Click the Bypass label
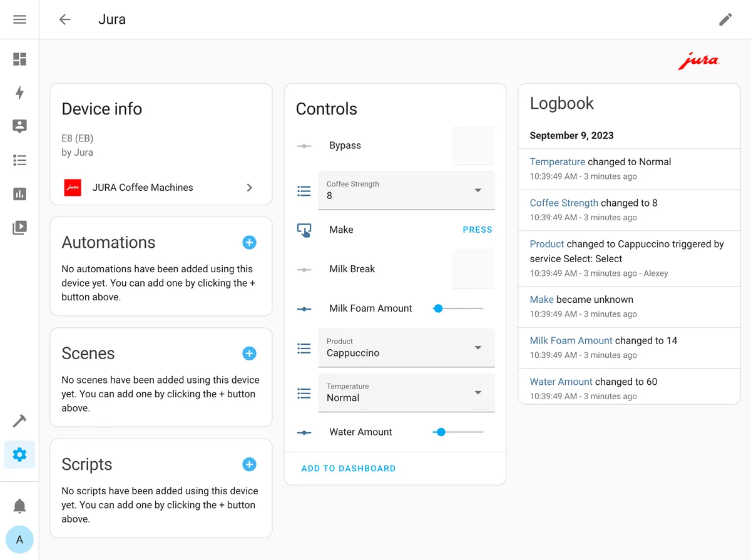Screen dimensions: 751x560 click(x=345, y=145)
